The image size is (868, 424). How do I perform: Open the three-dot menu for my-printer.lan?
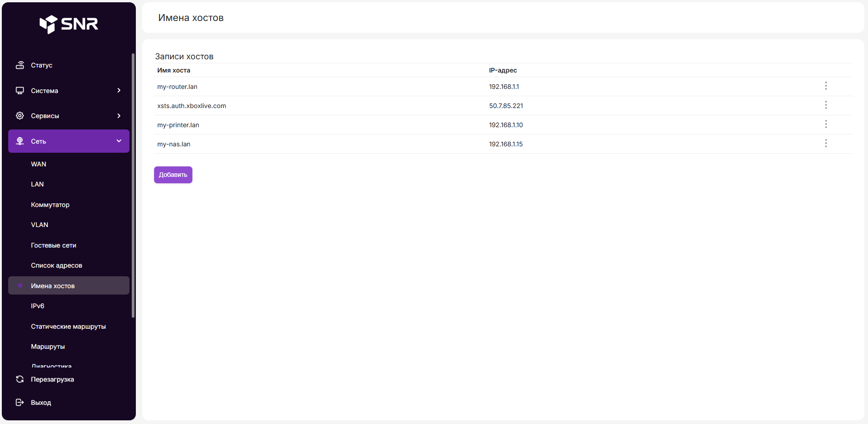pos(826,124)
